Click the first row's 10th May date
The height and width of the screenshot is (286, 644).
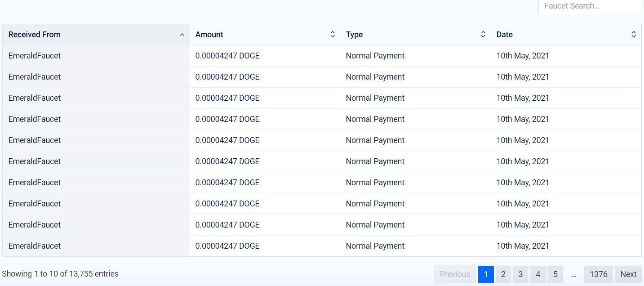523,56
